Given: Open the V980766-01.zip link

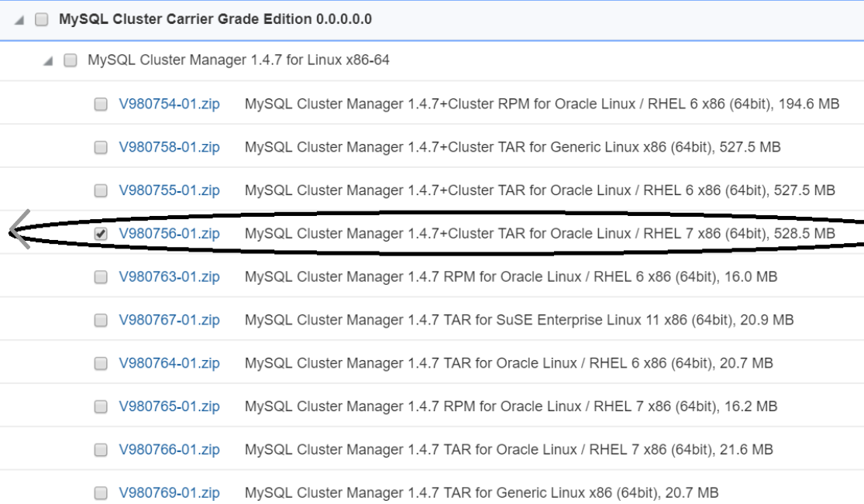Looking at the screenshot, I should (x=169, y=450).
